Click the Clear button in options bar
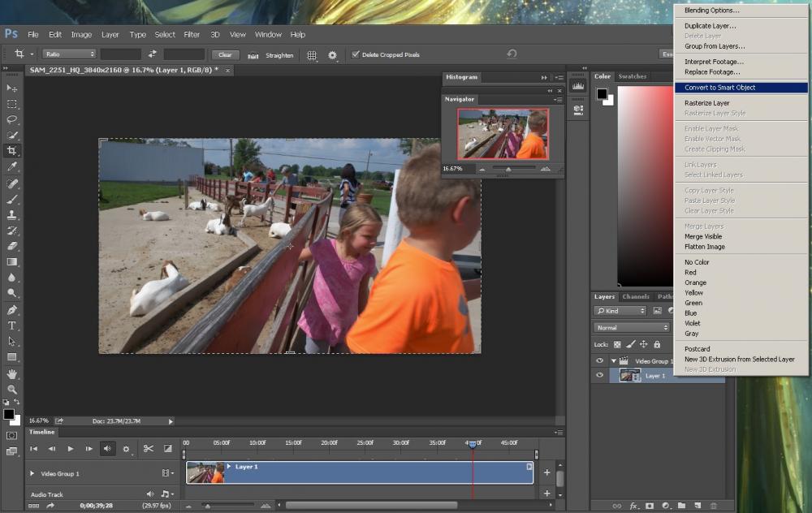Viewport: 812px width, 513px height. pyautogui.click(x=225, y=54)
